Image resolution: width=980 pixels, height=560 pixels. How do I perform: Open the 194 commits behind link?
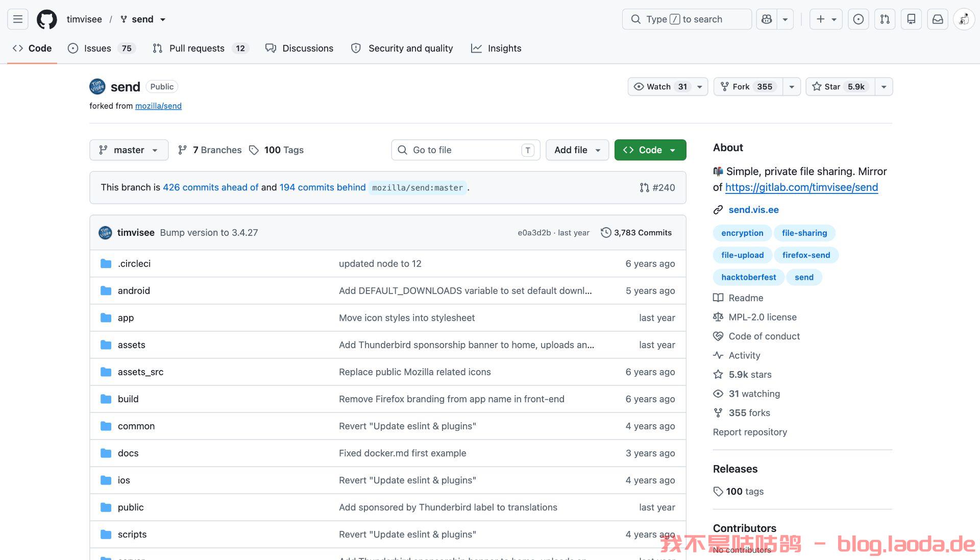(323, 188)
